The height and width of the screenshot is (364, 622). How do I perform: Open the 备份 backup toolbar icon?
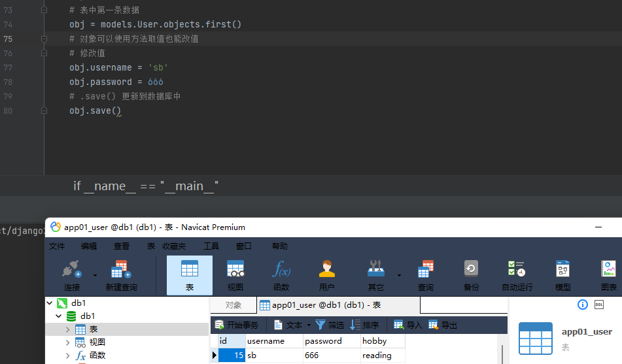point(472,275)
